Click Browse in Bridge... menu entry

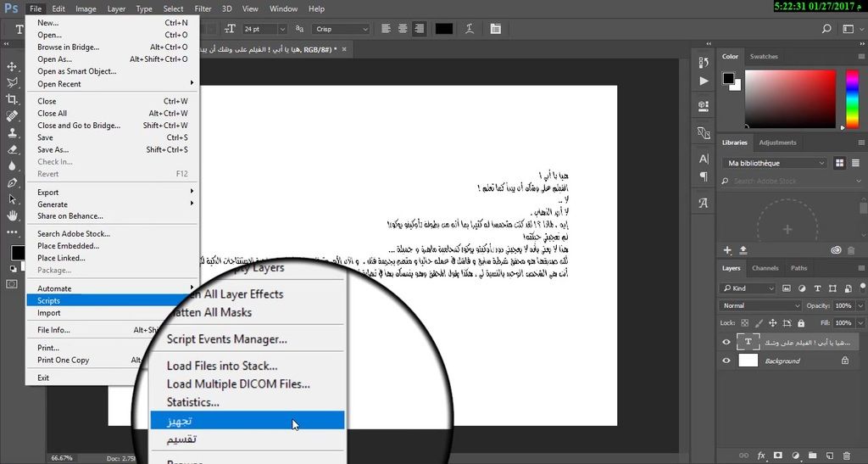(x=113, y=47)
